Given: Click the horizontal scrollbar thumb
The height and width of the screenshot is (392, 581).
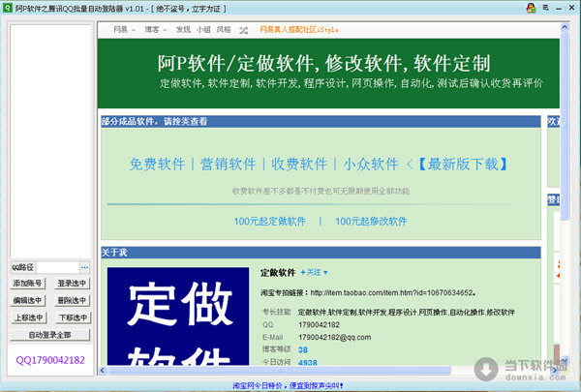Looking at the screenshot, I should [x=279, y=370].
